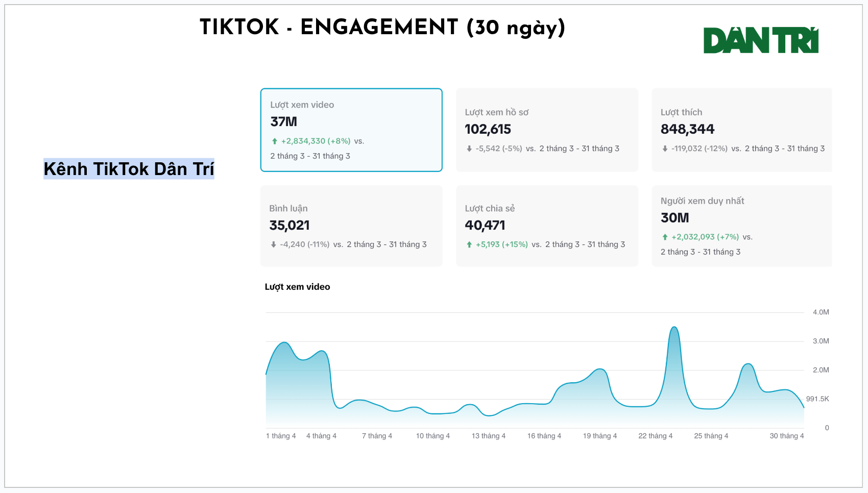Click the 3.0M y-axis label
This screenshot has width=868, height=493.
(x=821, y=341)
